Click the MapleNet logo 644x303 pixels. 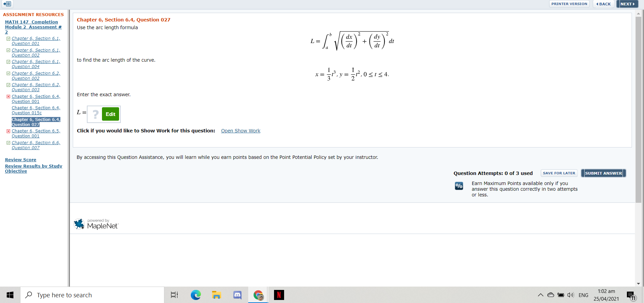click(x=96, y=224)
